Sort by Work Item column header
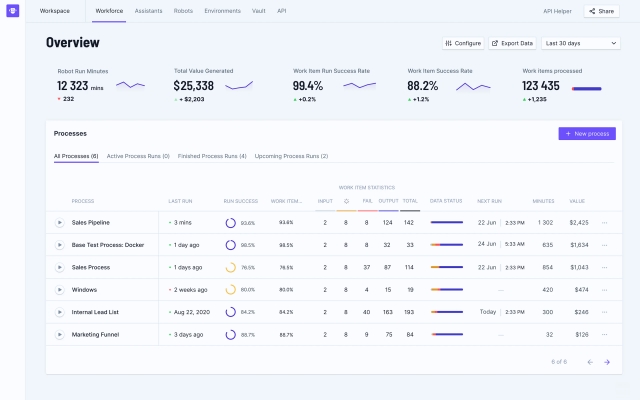 286,201
